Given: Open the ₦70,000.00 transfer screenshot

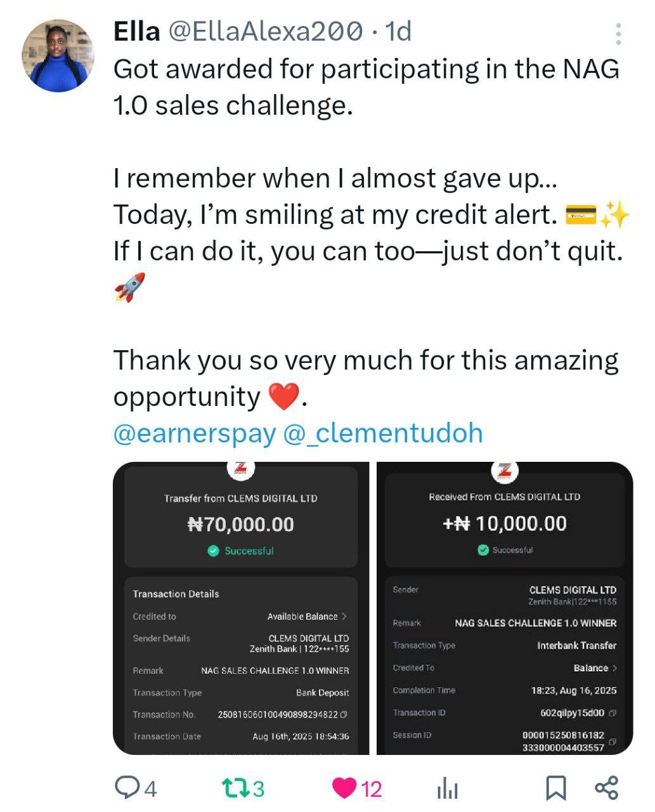Looking at the screenshot, I should (x=241, y=608).
